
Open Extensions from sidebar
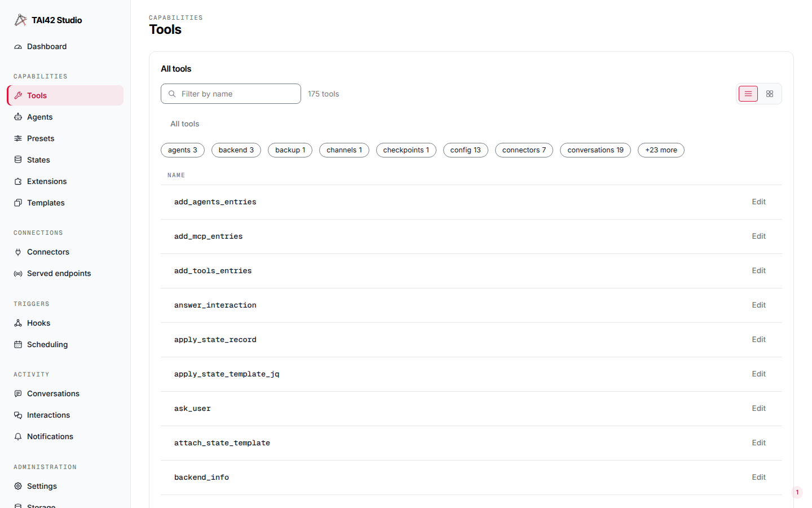[x=65, y=181]
